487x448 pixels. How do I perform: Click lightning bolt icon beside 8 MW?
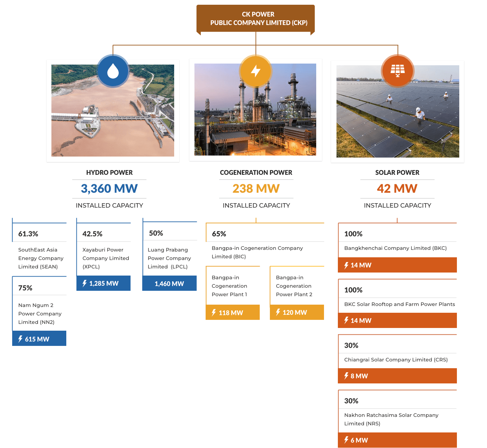[346, 376]
